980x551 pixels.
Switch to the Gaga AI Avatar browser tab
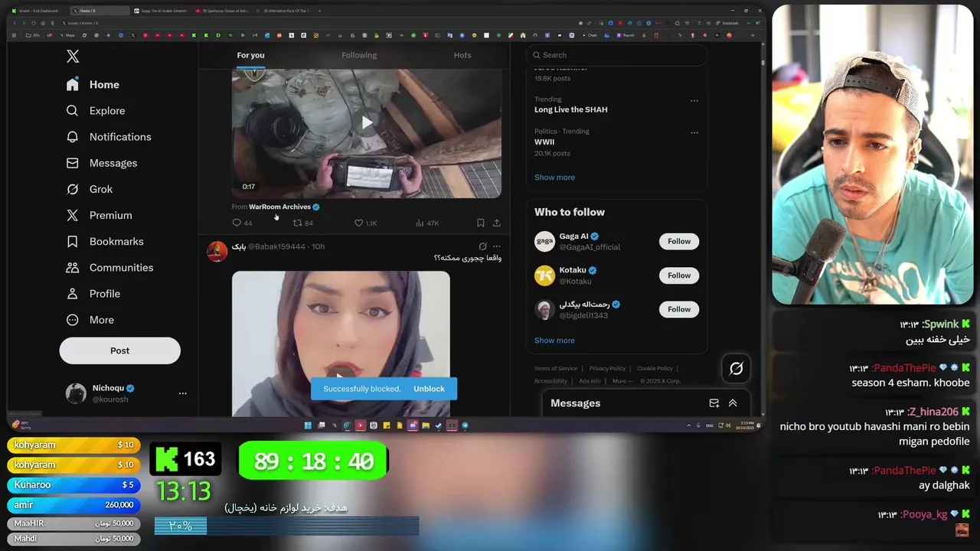(x=161, y=11)
